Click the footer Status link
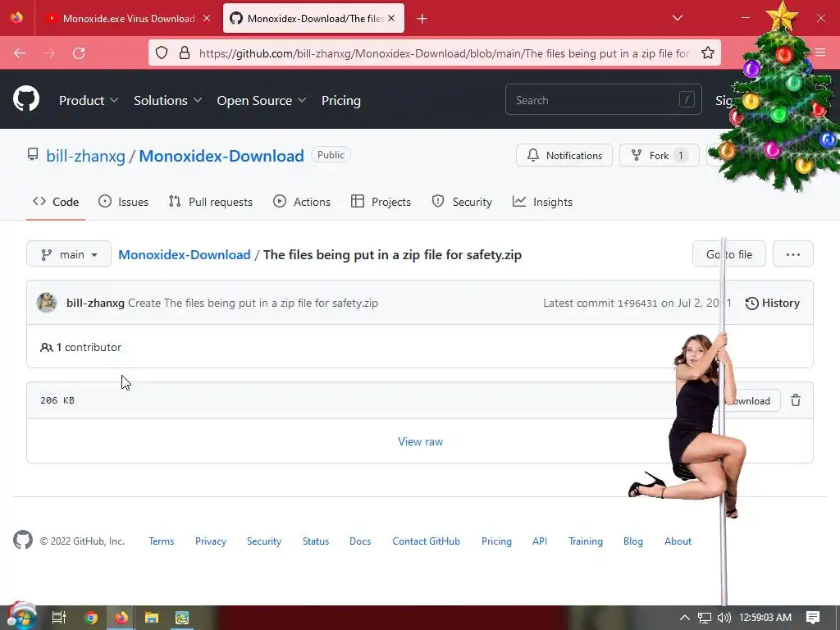This screenshot has width=840, height=630. (316, 541)
